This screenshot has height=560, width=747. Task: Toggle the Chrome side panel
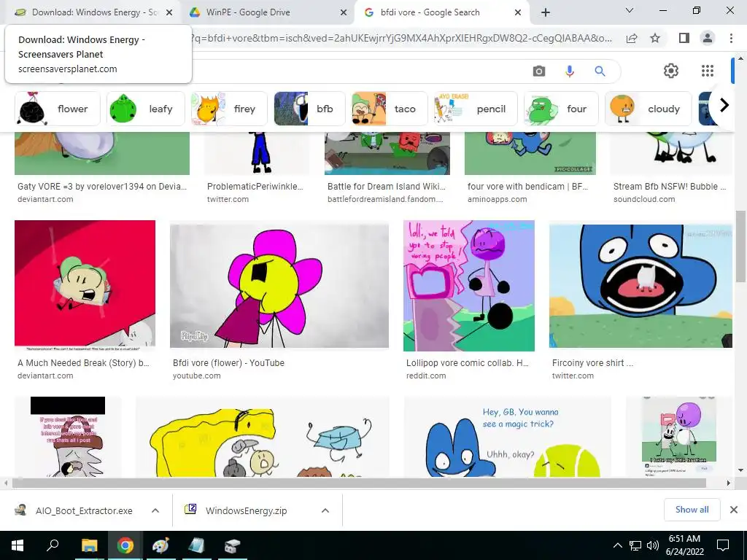coord(684,38)
